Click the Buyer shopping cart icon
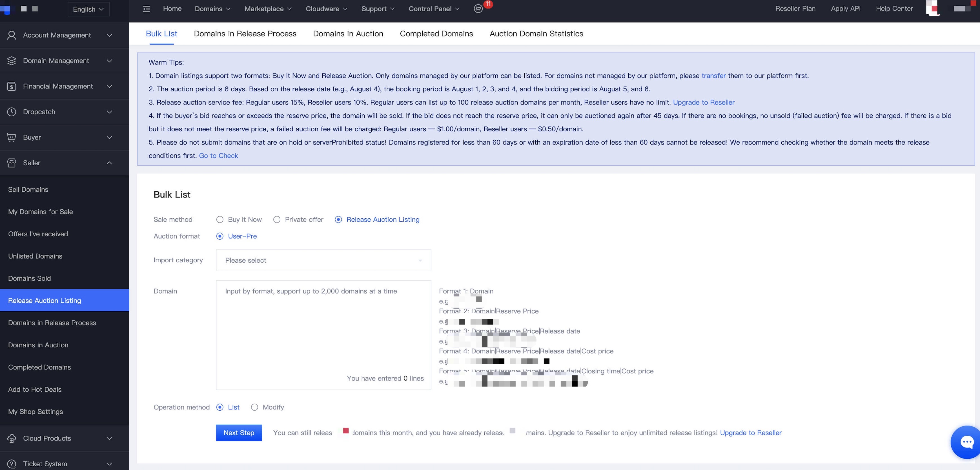 [x=12, y=138]
